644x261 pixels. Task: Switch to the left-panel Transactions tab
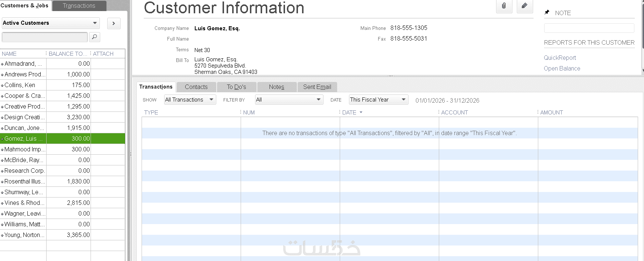pos(79,6)
